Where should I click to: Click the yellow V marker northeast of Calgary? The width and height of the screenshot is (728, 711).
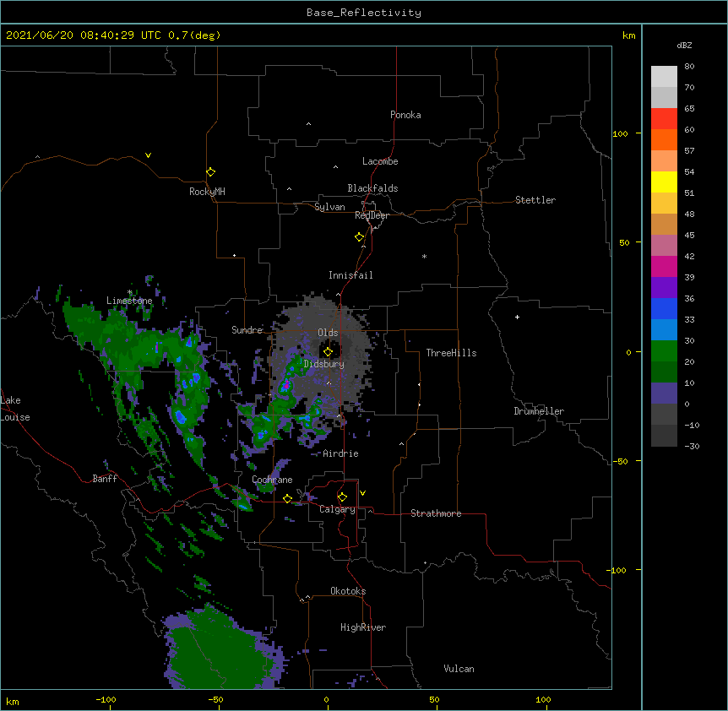[x=362, y=493]
